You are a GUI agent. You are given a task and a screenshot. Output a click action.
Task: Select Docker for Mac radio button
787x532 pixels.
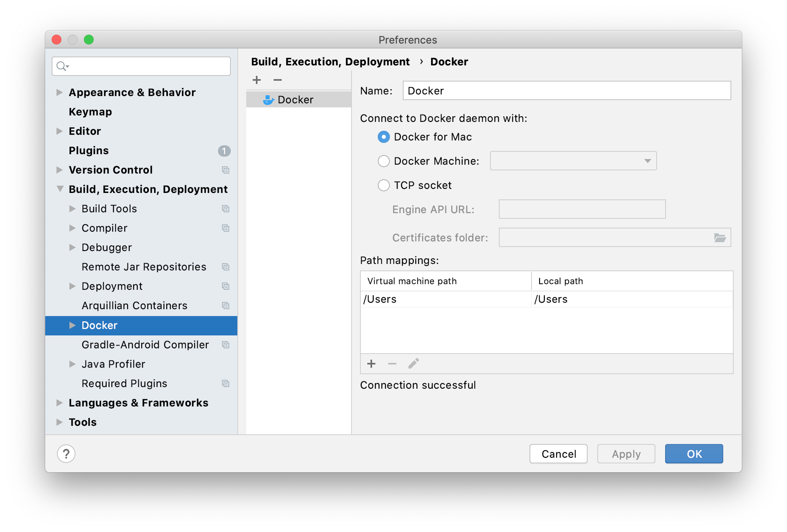click(x=383, y=137)
